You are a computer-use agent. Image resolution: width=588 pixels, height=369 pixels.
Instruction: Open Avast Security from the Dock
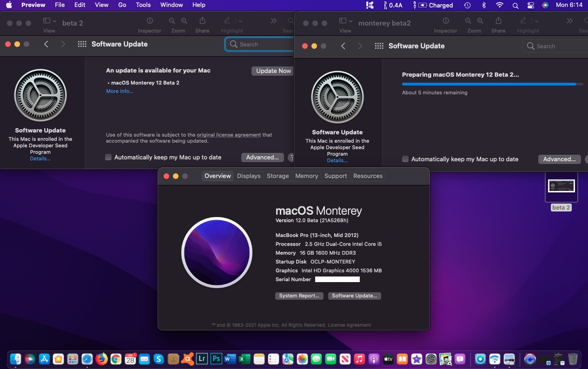click(187, 359)
